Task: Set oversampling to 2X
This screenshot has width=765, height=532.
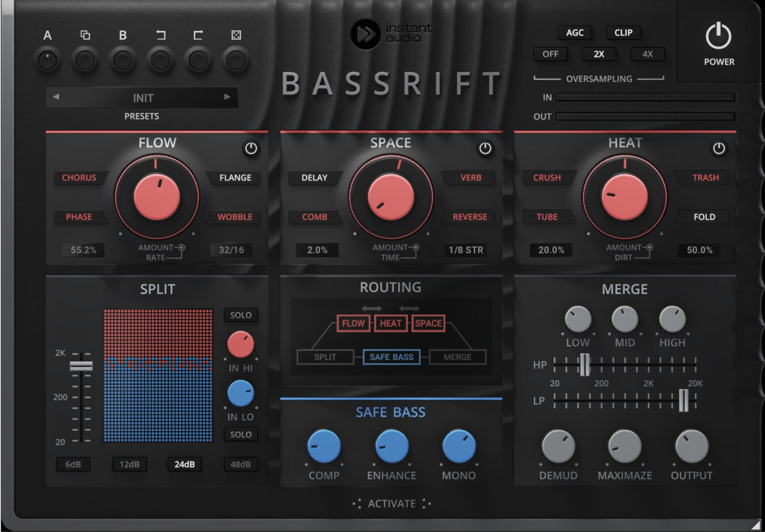Action: [x=599, y=54]
